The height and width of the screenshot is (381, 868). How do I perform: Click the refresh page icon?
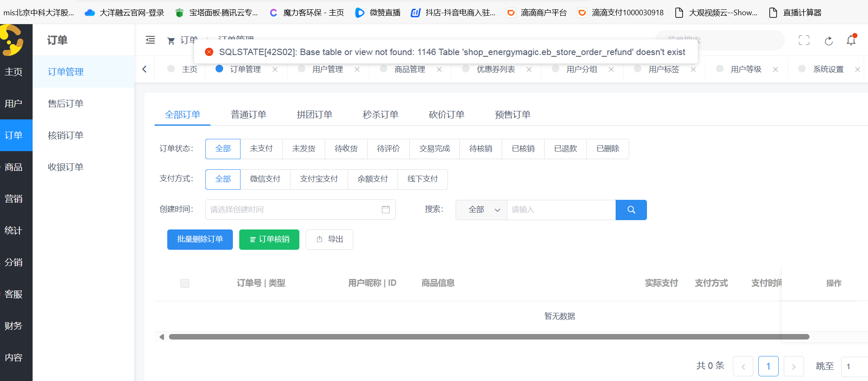click(x=829, y=41)
